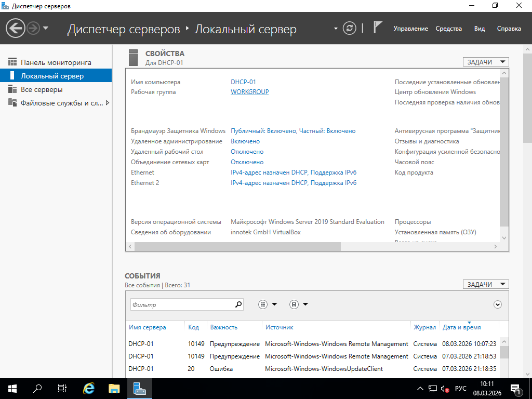Open dropdown arrow next to list options

click(x=274, y=304)
